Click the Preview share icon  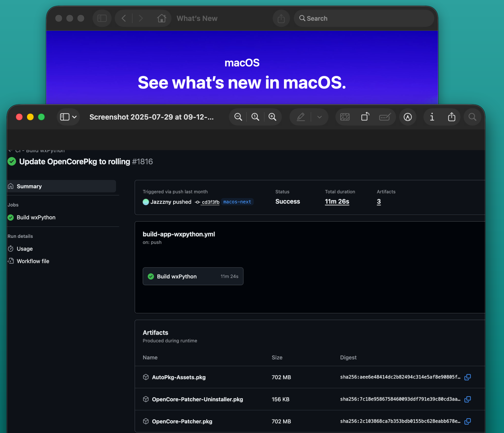click(452, 117)
